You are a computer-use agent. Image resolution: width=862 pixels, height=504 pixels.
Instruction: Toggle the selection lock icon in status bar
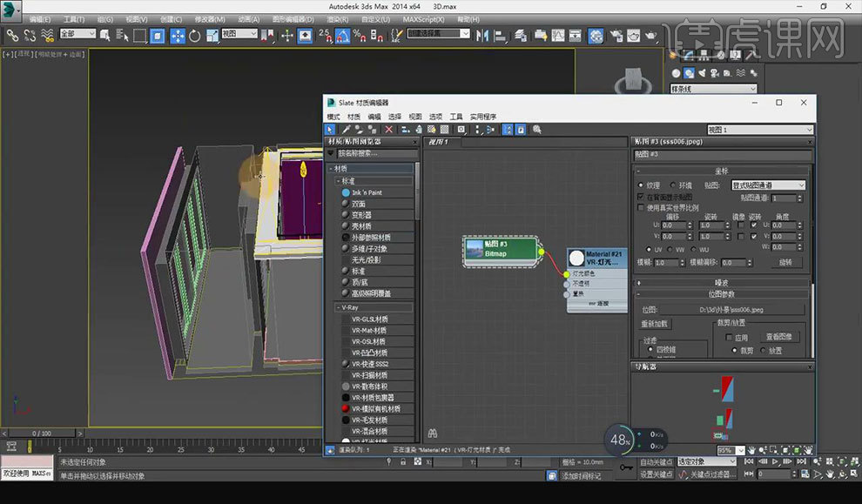(x=403, y=462)
